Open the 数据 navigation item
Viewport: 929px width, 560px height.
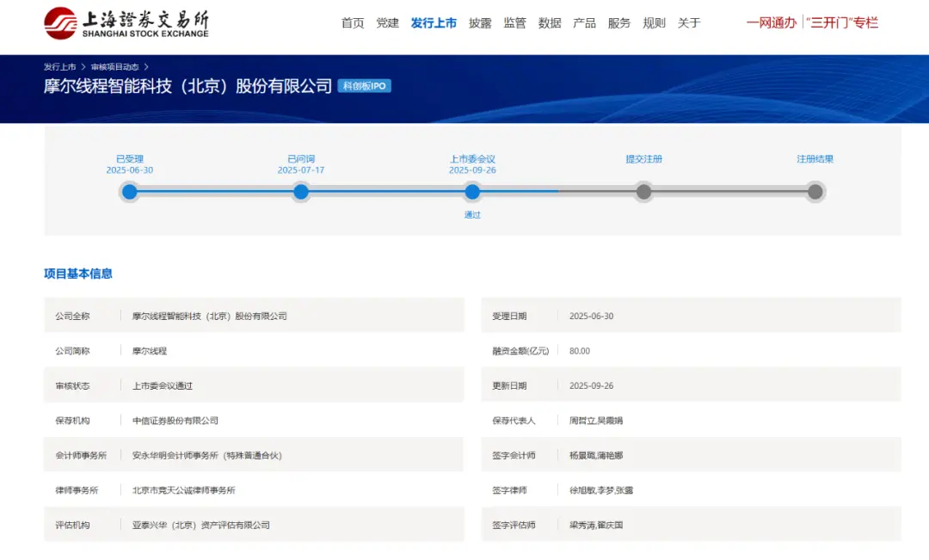coord(550,23)
